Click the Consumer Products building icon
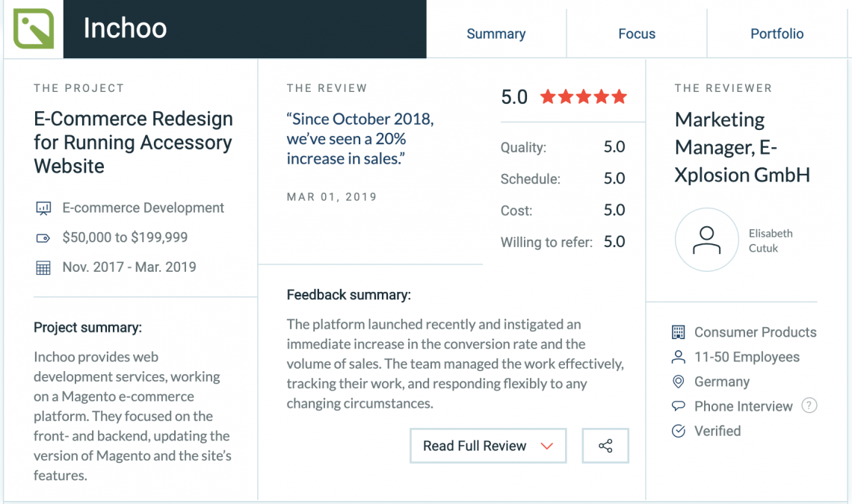 [678, 332]
